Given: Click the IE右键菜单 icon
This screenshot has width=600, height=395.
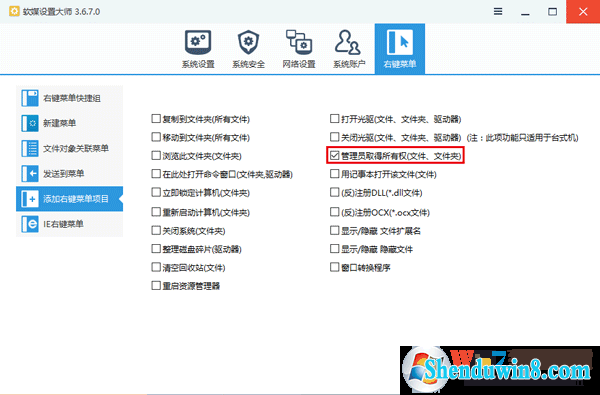Looking at the screenshot, I should pos(29,224).
